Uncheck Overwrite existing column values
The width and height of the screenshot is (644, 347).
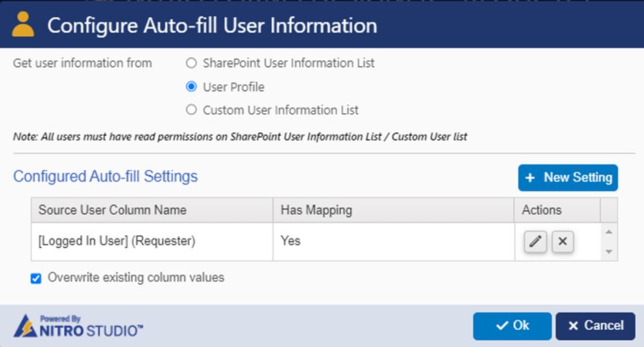click(x=36, y=278)
